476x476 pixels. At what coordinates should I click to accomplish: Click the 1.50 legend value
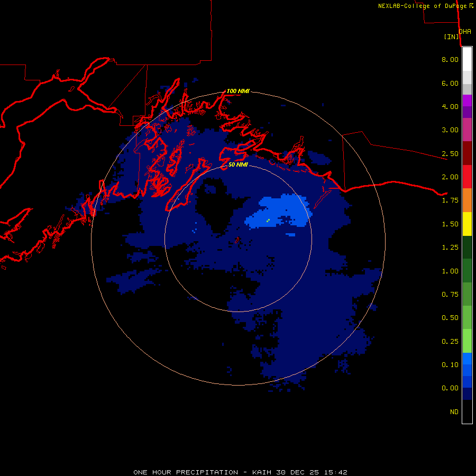pyautogui.click(x=450, y=224)
